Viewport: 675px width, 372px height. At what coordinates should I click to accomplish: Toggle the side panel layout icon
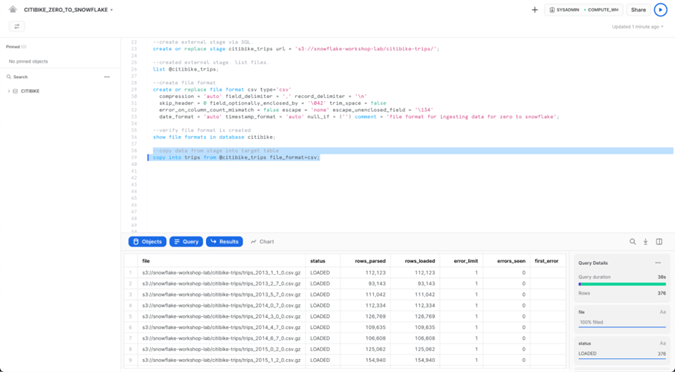(x=659, y=242)
